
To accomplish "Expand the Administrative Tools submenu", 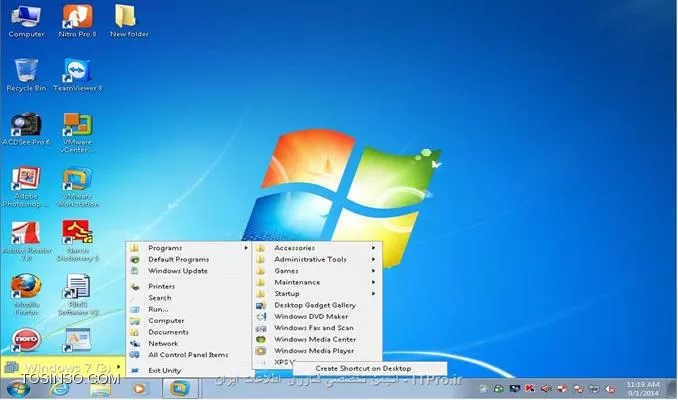I will (316, 259).
